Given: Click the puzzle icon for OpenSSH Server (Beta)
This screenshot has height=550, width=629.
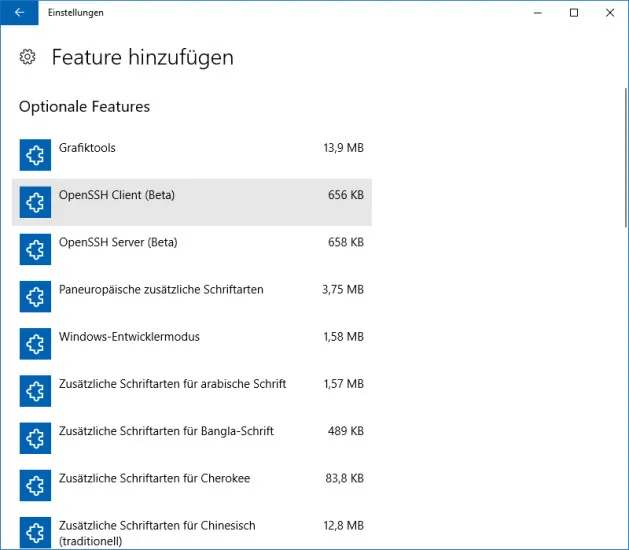Looking at the screenshot, I should pos(35,250).
